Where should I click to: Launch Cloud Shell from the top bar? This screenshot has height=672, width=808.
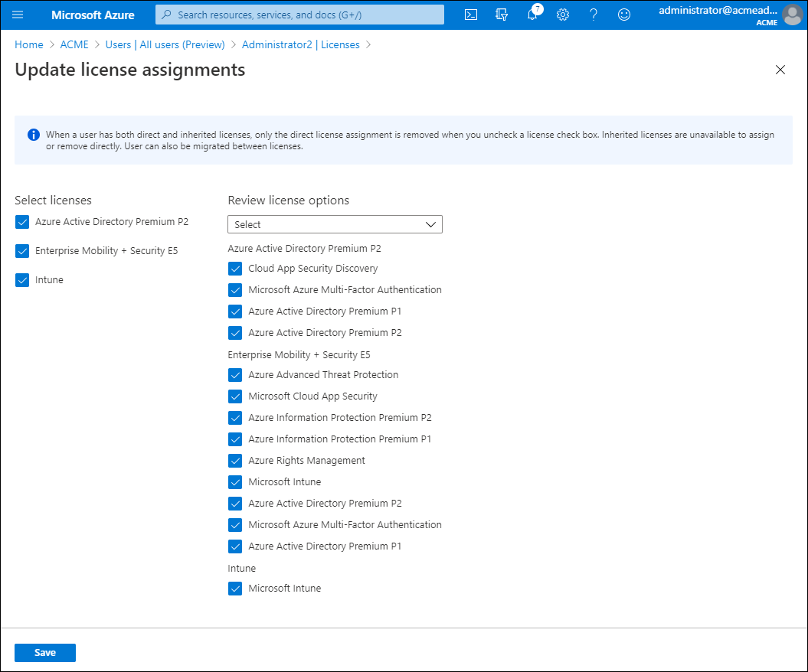point(472,15)
